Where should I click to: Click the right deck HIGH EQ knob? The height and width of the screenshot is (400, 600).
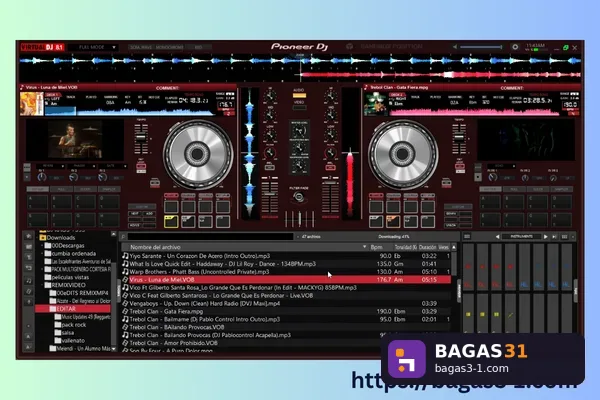[330, 96]
